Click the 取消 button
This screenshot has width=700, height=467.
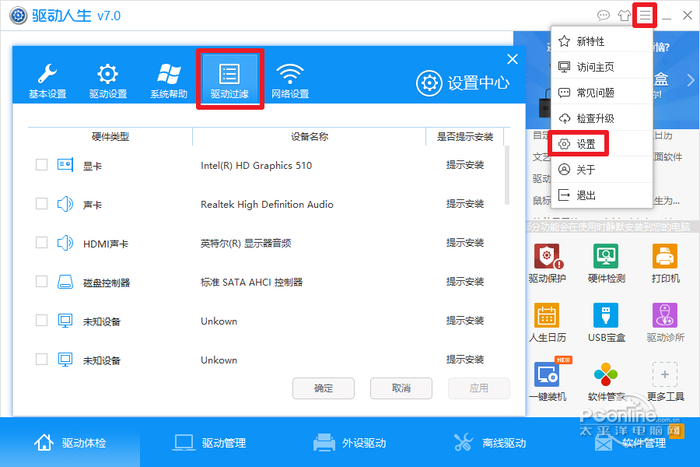(x=401, y=388)
